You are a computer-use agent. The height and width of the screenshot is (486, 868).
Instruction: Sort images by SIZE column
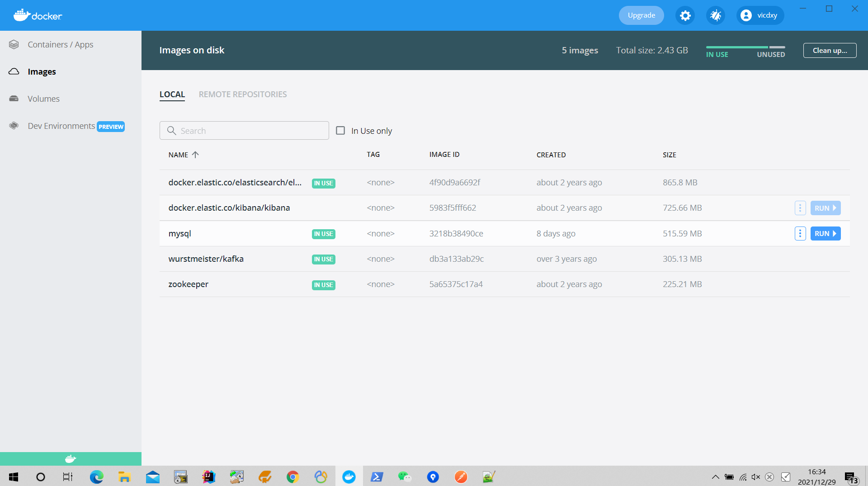pyautogui.click(x=670, y=155)
